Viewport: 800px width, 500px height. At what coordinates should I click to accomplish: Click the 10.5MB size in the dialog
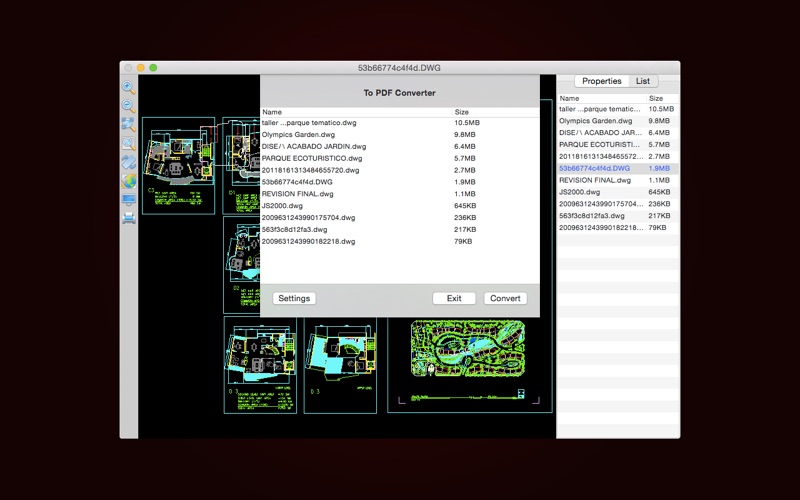coord(467,122)
